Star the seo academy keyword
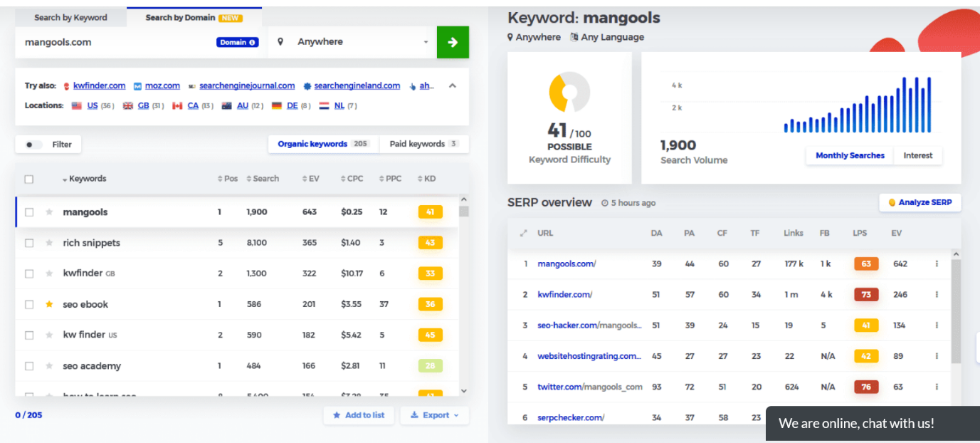Screen dimensions: 980x443 [49, 366]
